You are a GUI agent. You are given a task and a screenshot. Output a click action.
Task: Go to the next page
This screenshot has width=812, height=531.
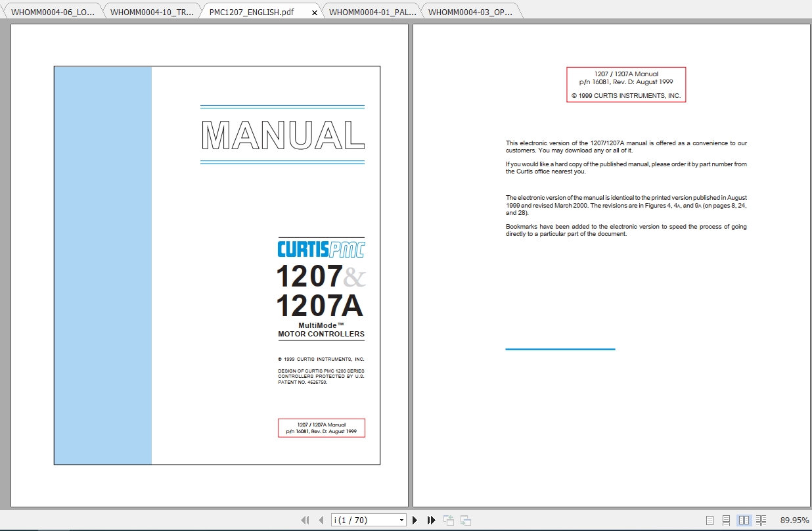pos(415,520)
